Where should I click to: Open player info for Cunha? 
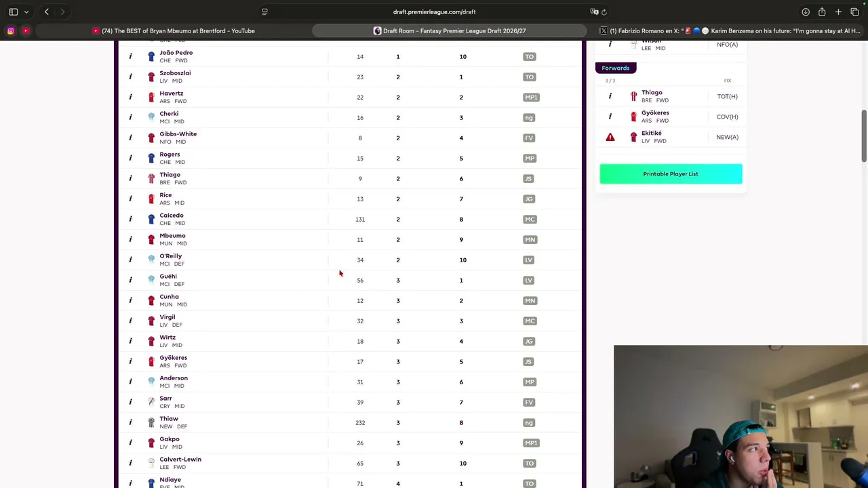[x=130, y=300]
